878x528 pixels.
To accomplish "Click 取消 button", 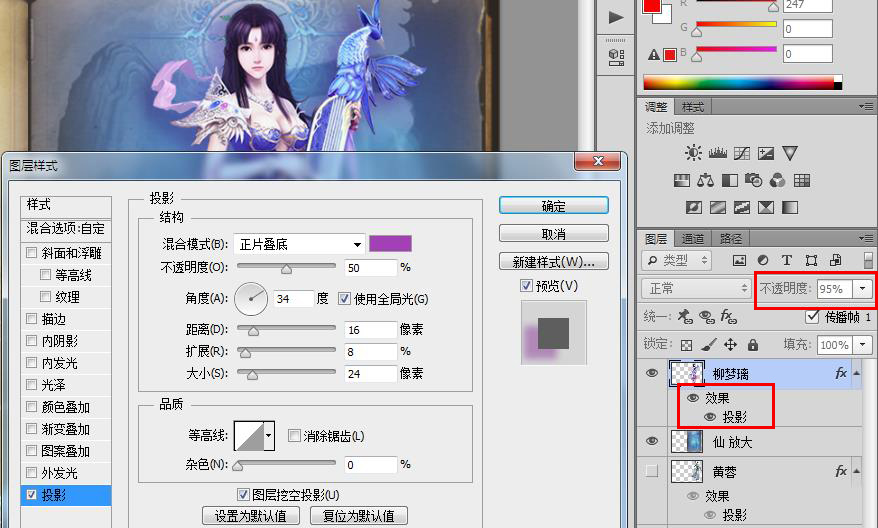I will pyautogui.click(x=553, y=233).
